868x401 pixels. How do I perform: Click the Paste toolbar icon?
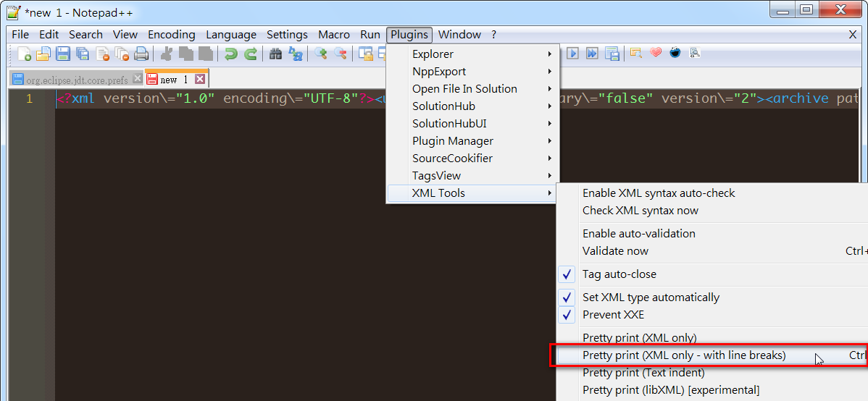(x=205, y=54)
